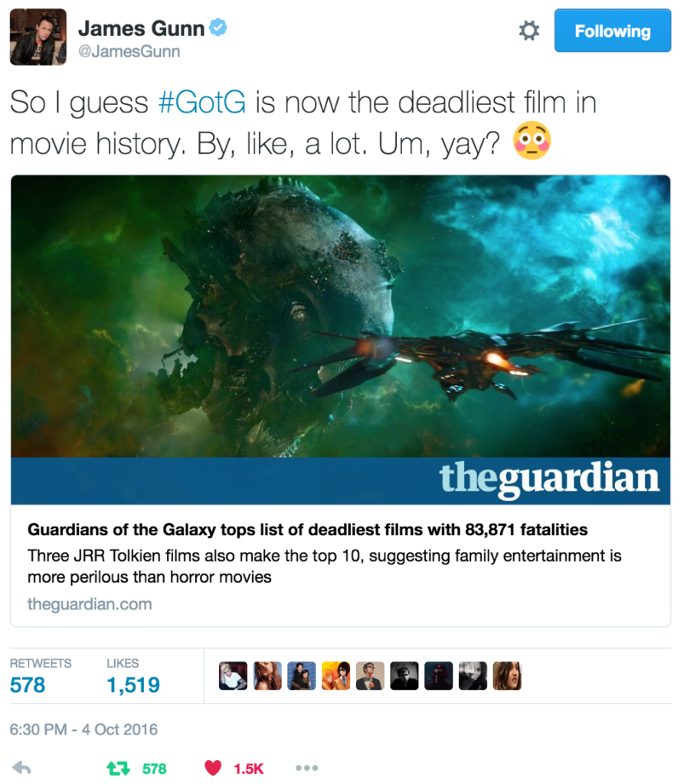
Task: Click the James Gunn display name
Action: click(x=141, y=28)
